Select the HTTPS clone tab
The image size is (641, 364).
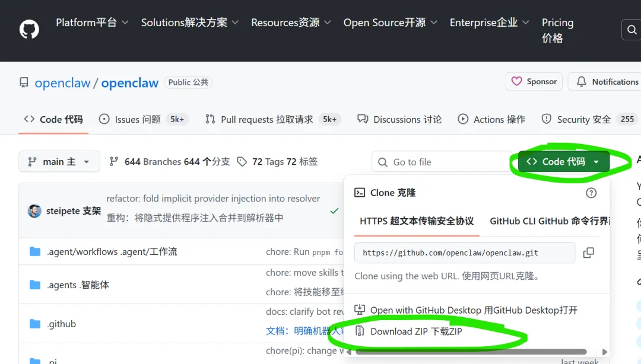[417, 221]
